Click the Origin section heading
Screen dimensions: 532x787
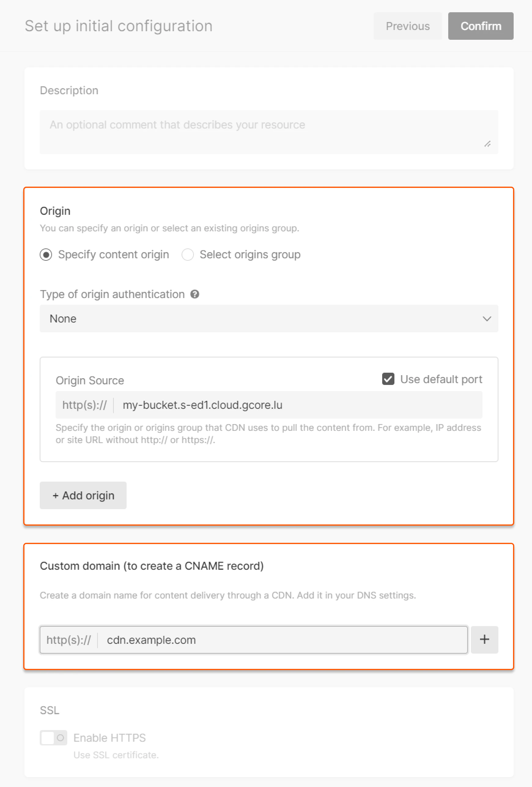(55, 211)
